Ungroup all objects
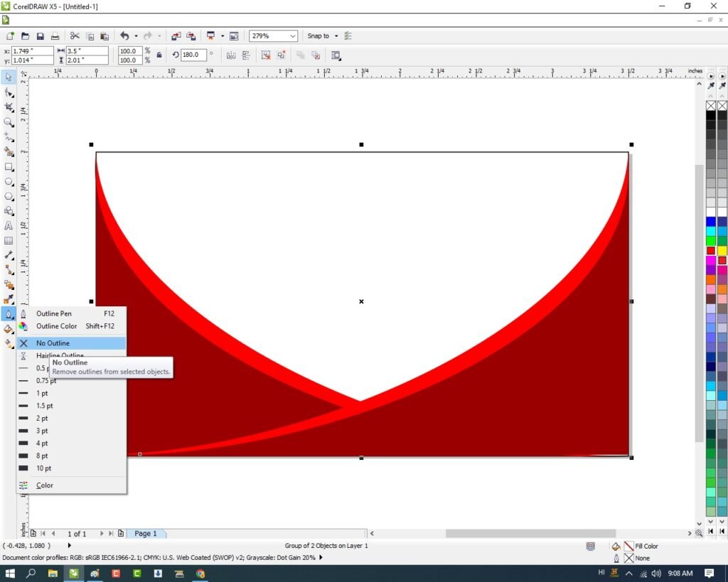The image size is (728, 582). [x=281, y=55]
